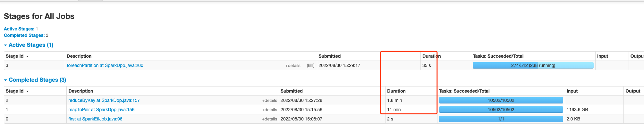
Task: Show +details for reduceByKey stage
Action: pos(269,100)
